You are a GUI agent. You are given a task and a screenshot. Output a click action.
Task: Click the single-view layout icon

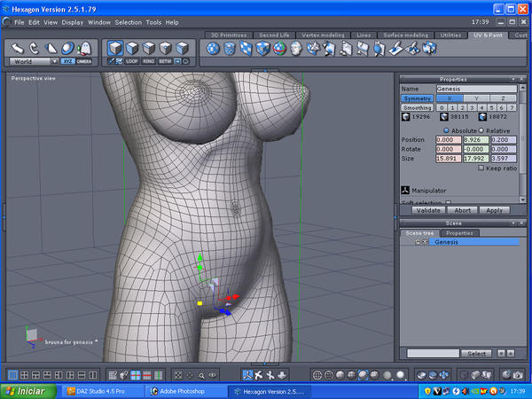coord(12,375)
